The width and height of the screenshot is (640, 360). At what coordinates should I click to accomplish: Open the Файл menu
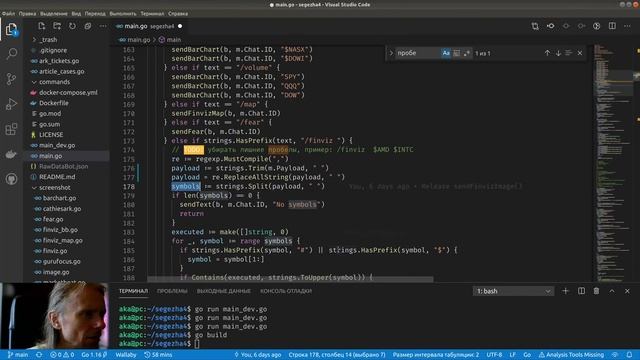pyautogui.click(x=8, y=13)
